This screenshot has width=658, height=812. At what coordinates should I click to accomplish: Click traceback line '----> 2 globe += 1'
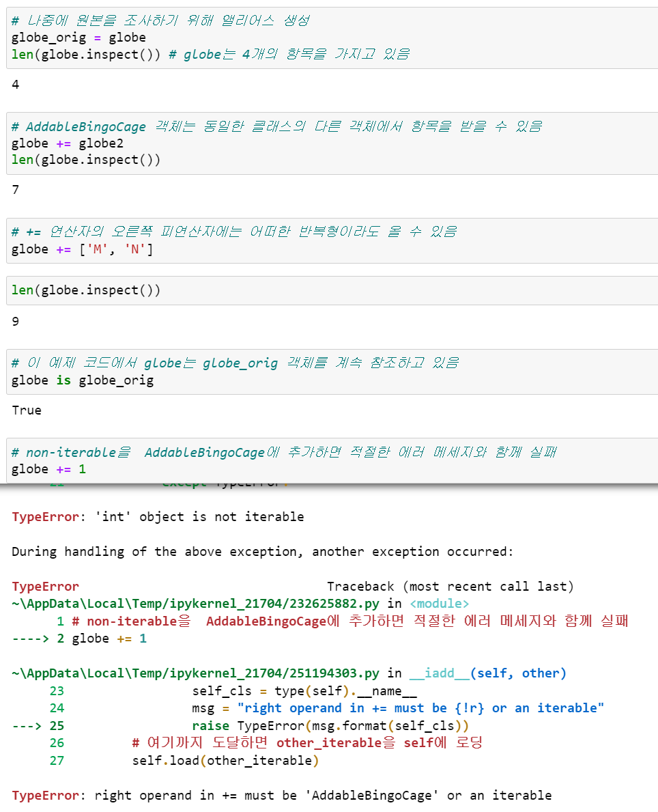coord(79,639)
